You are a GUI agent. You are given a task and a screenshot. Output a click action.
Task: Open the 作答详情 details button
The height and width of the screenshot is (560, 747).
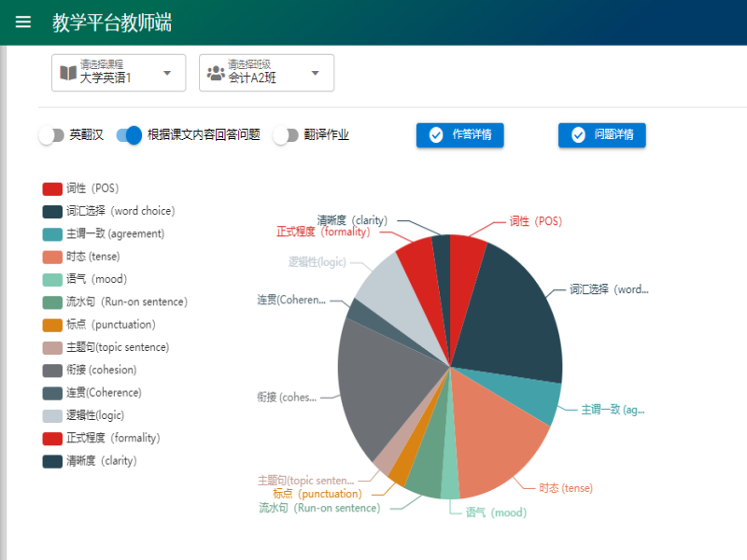(x=460, y=135)
